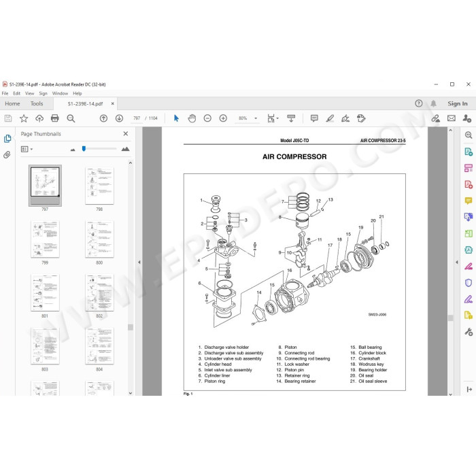476x476 pixels.
Task: Click the zoom percentage 80% field
Action: click(x=243, y=118)
